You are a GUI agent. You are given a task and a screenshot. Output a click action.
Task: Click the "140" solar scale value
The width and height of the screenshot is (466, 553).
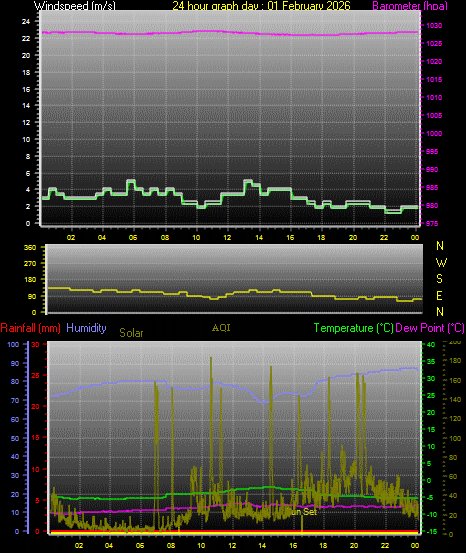coord(455,400)
